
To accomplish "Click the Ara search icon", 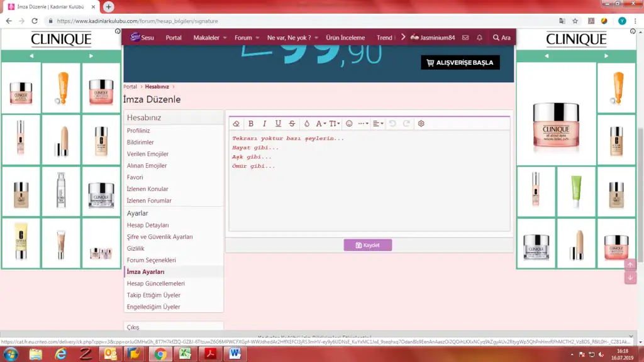I will coord(501,38).
